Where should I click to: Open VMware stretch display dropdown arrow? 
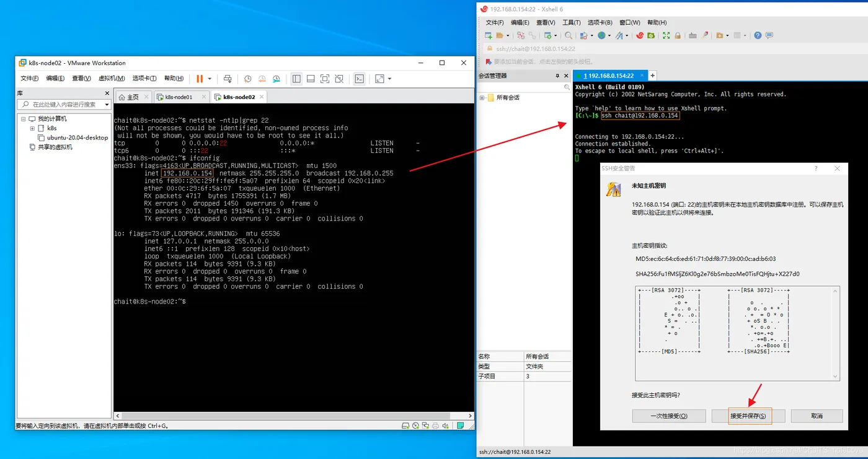pos(389,79)
